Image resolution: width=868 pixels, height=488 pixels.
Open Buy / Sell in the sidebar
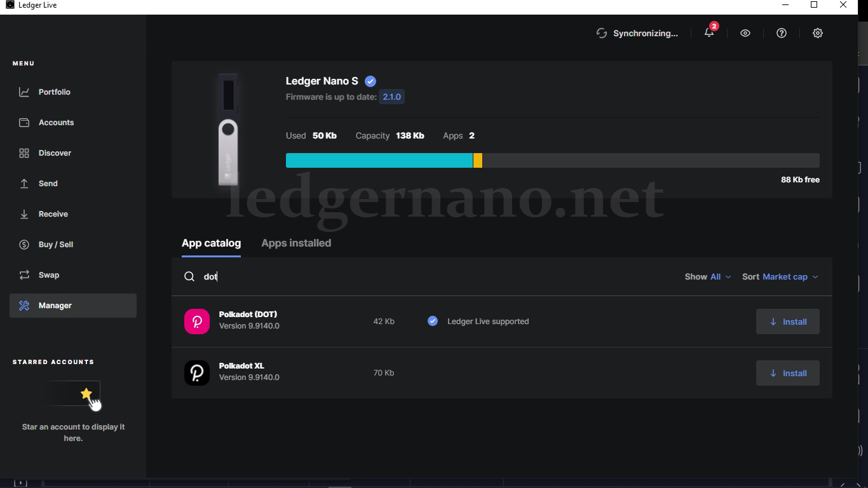(x=73, y=245)
